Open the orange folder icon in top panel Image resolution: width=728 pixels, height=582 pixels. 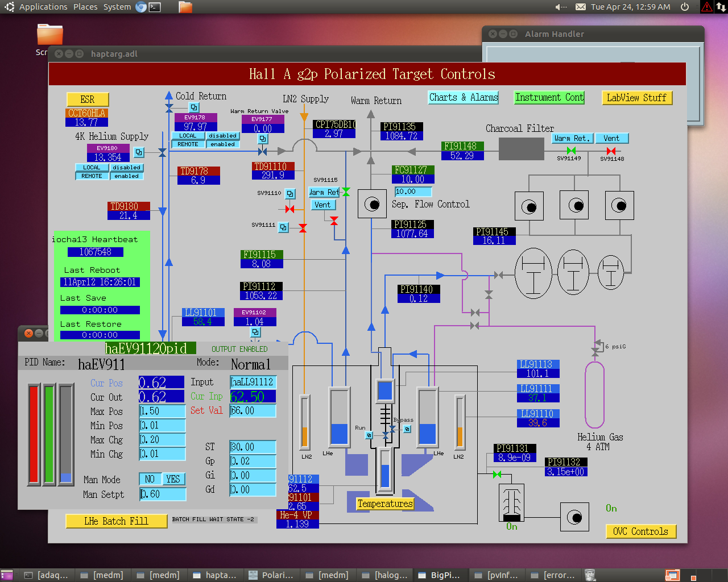point(185,7)
